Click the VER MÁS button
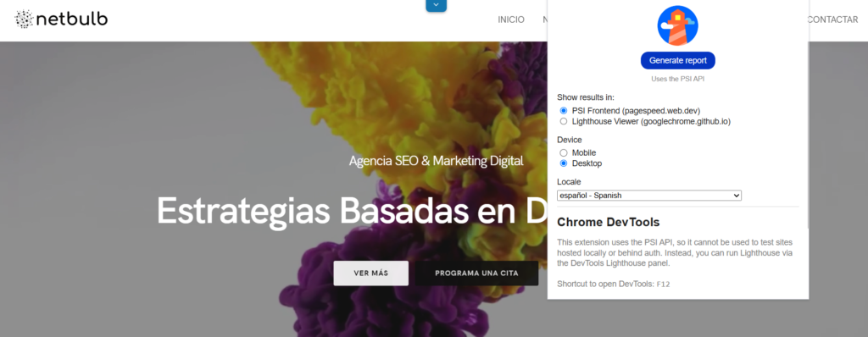Image resolution: width=868 pixels, height=337 pixels. point(371,273)
